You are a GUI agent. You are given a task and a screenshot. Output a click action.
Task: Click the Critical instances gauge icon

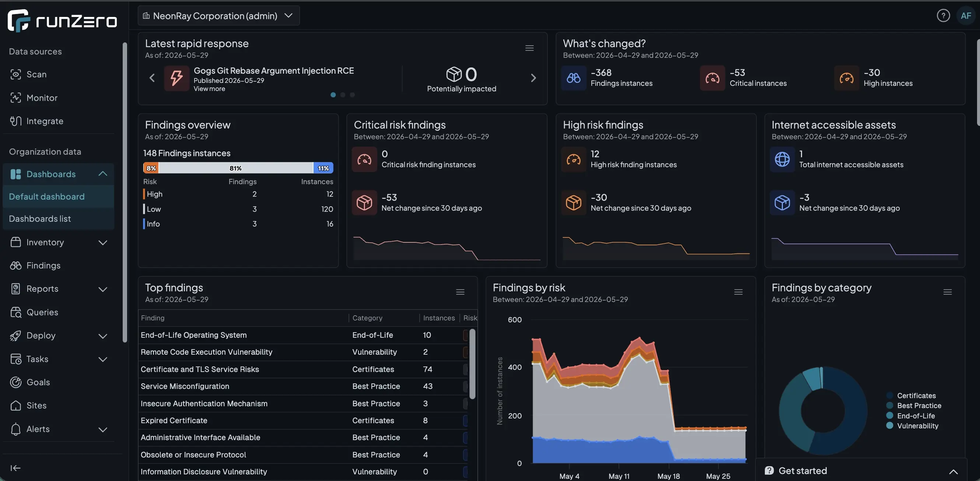[x=713, y=78]
